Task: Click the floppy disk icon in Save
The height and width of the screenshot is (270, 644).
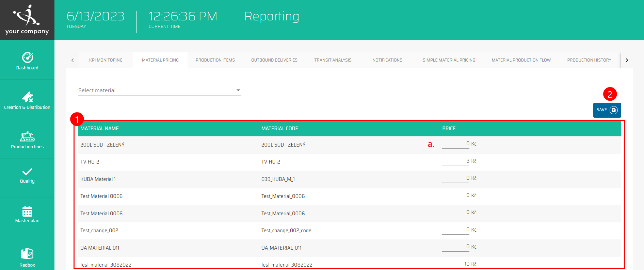Action: 613,110
